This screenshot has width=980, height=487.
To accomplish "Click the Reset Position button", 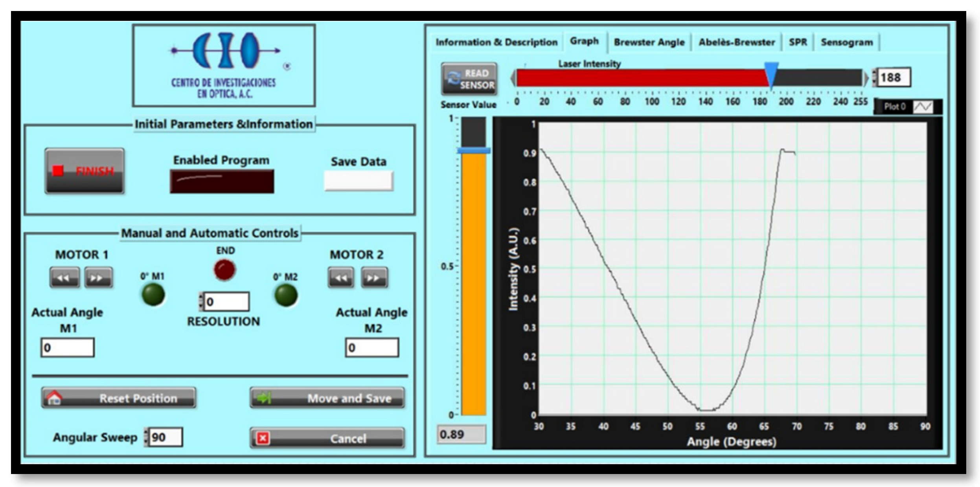I will pyautogui.click(x=119, y=398).
